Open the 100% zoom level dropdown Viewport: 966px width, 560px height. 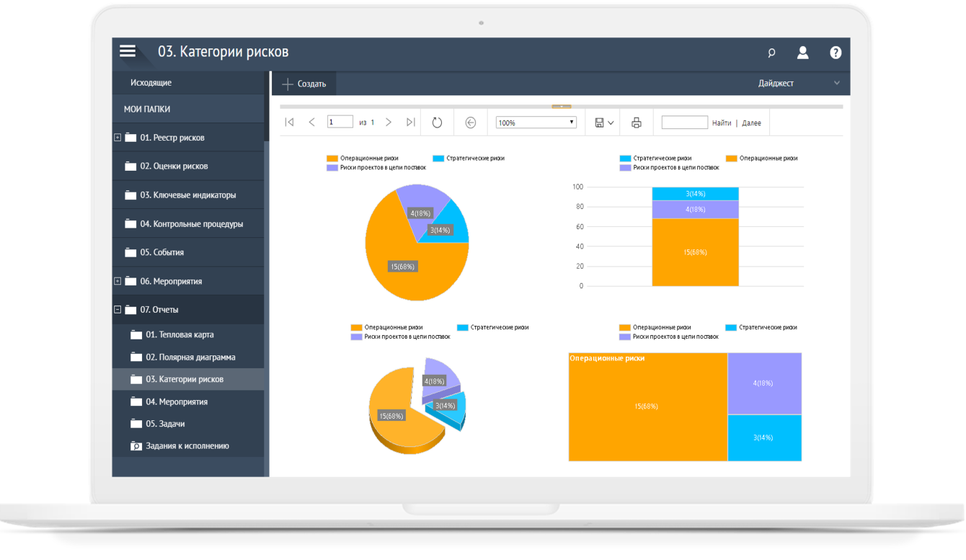[536, 123]
